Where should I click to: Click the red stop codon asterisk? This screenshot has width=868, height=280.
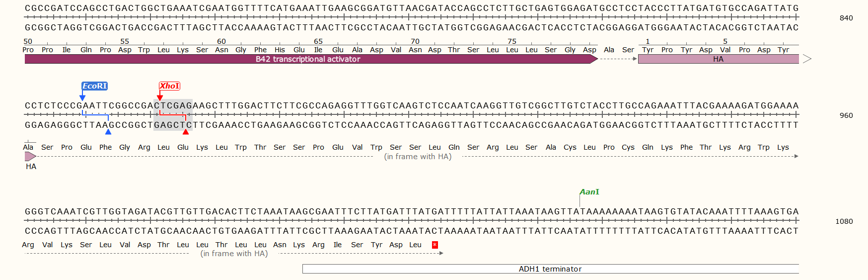435,245
